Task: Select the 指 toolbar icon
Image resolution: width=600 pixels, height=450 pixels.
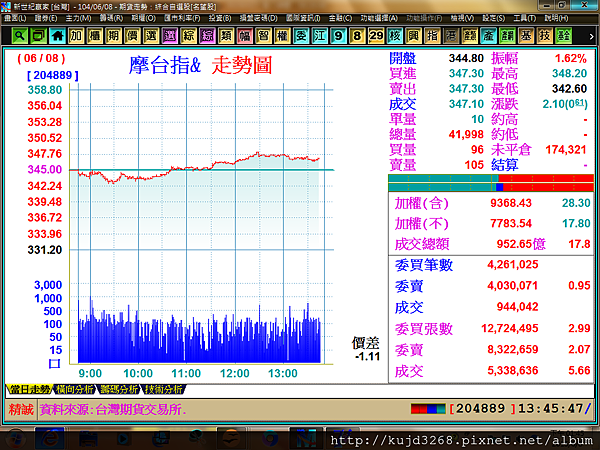Action: 432,36
